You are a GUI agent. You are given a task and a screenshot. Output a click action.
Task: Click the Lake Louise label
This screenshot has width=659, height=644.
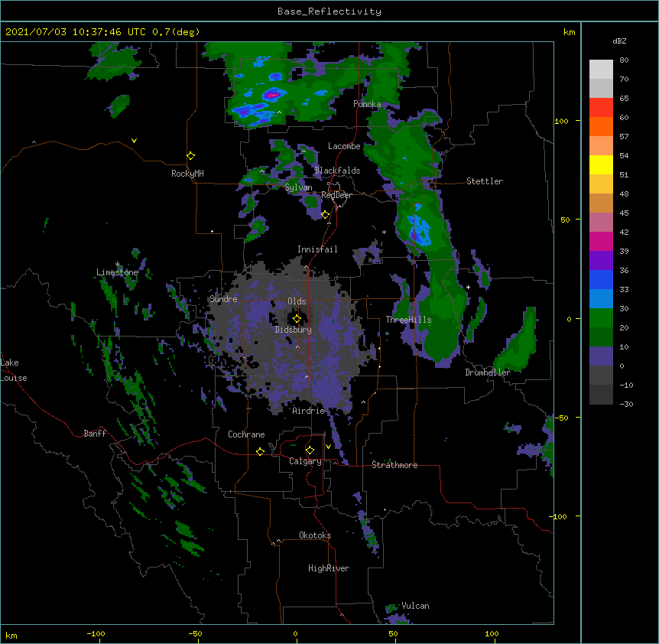[x=13, y=370]
